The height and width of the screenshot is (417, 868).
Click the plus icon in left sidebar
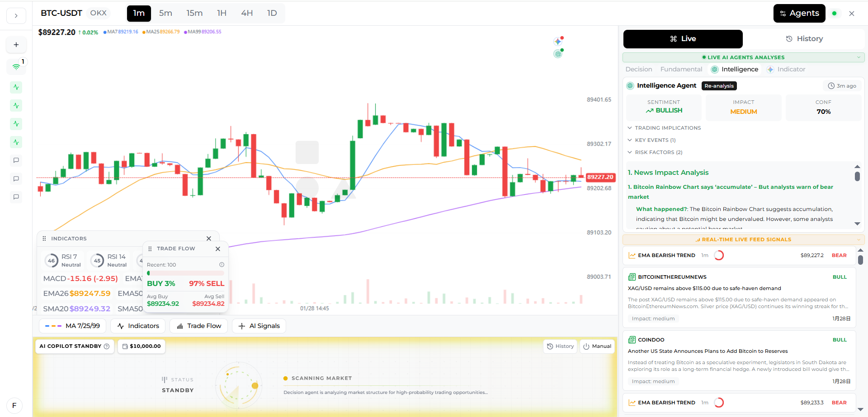(16, 45)
